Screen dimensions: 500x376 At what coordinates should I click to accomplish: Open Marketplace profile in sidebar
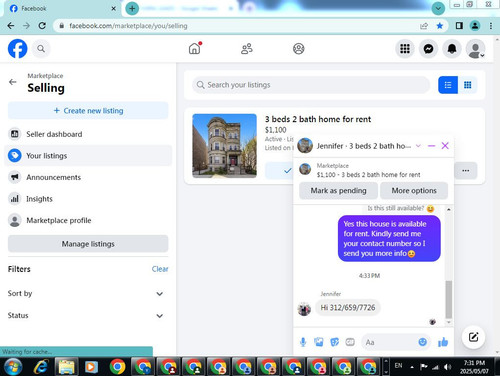(x=88, y=220)
